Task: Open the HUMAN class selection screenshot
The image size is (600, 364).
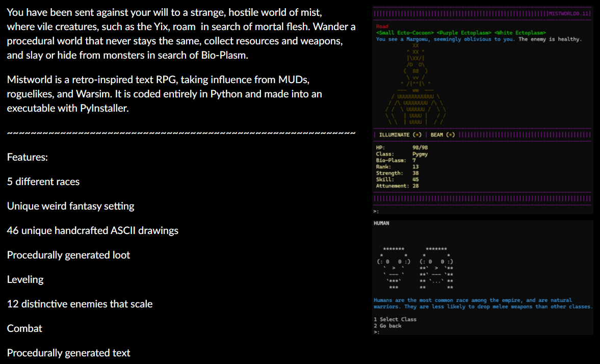Action: [x=483, y=277]
